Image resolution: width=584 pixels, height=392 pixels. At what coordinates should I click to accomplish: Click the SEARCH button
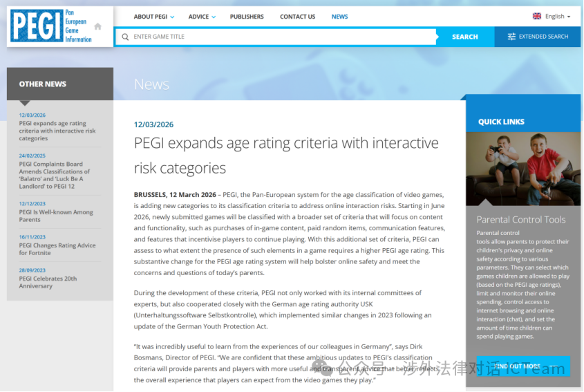click(x=465, y=37)
